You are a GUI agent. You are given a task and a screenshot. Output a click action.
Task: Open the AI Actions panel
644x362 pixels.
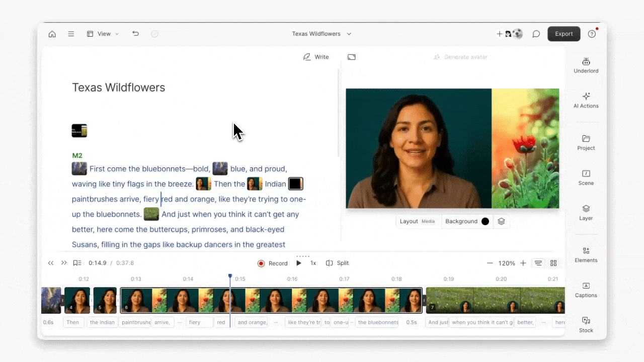(586, 100)
